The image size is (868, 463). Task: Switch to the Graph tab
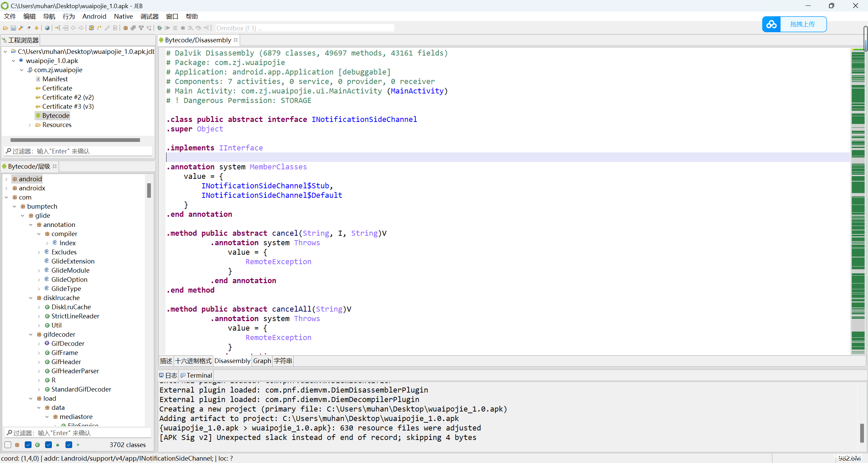(x=262, y=361)
